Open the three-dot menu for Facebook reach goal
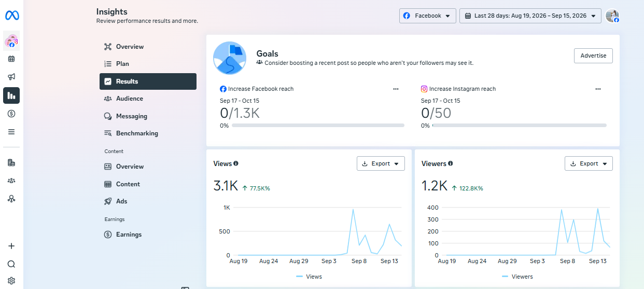 396,89
